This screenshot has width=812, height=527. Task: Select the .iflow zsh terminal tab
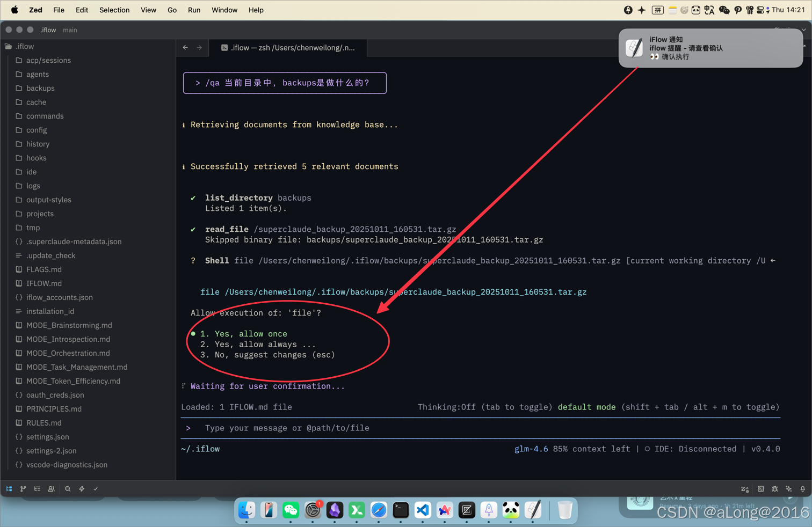pos(288,48)
